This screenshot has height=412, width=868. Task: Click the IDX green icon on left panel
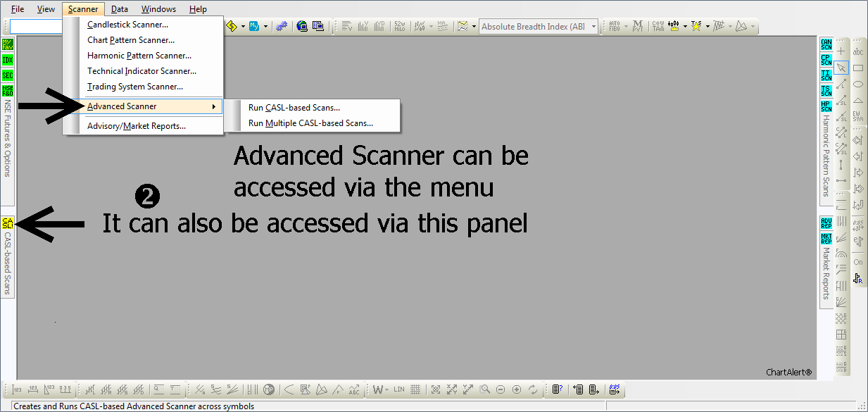point(8,60)
